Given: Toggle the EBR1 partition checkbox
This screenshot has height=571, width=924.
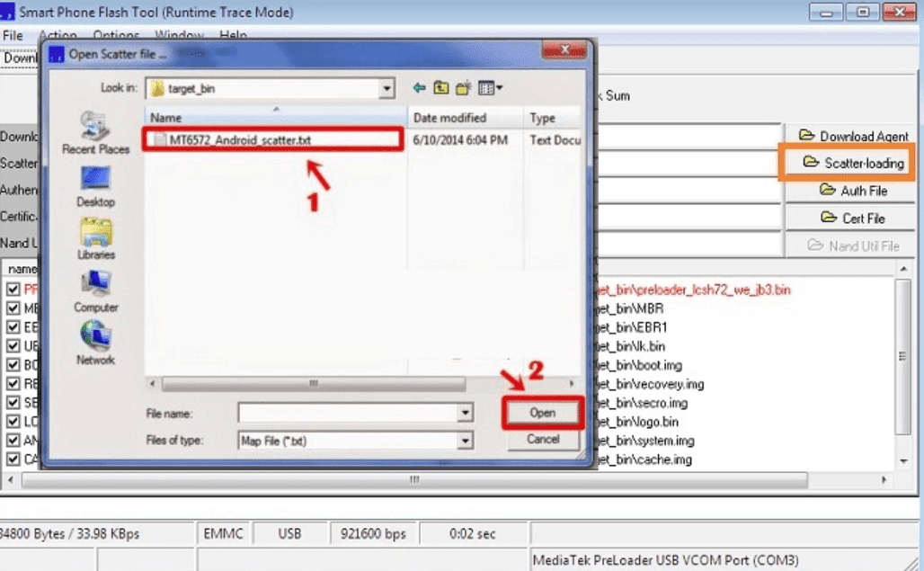Looking at the screenshot, I should (13, 327).
